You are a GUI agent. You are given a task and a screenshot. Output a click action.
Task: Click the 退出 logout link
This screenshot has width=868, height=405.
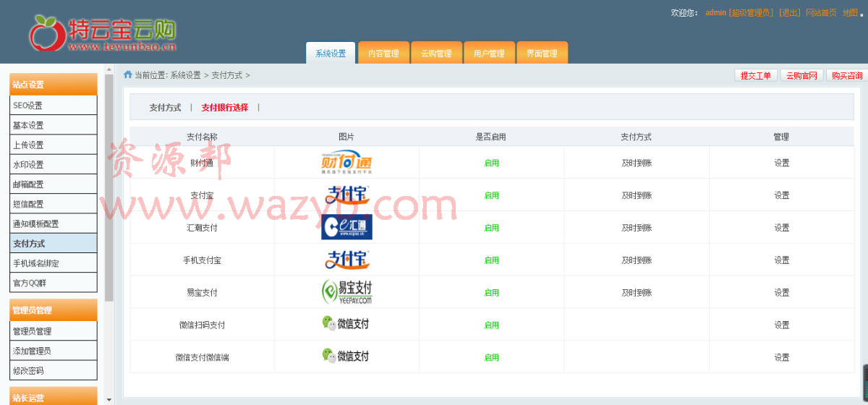[789, 13]
